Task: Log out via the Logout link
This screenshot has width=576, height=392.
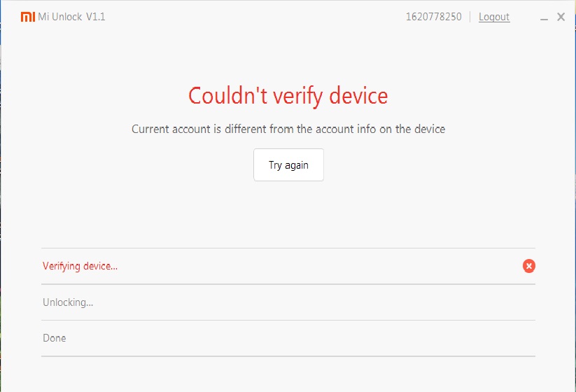Action: click(494, 17)
